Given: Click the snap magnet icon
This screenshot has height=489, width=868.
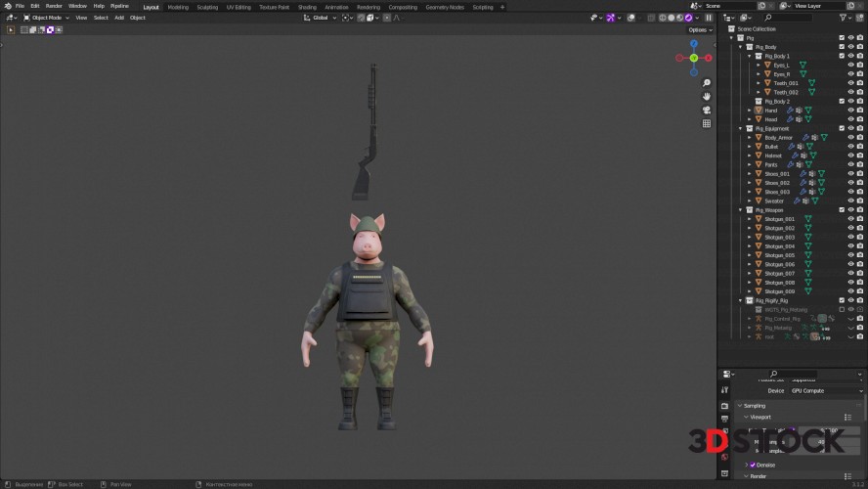Looking at the screenshot, I should tap(361, 18).
